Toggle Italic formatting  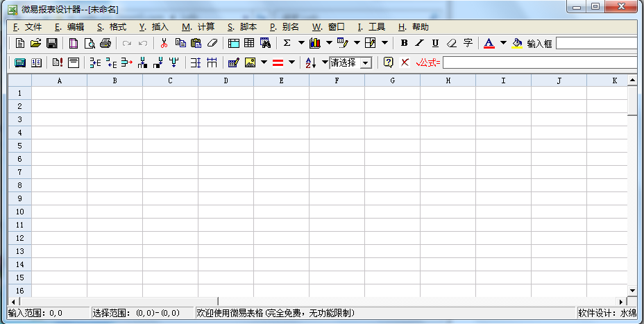419,43
